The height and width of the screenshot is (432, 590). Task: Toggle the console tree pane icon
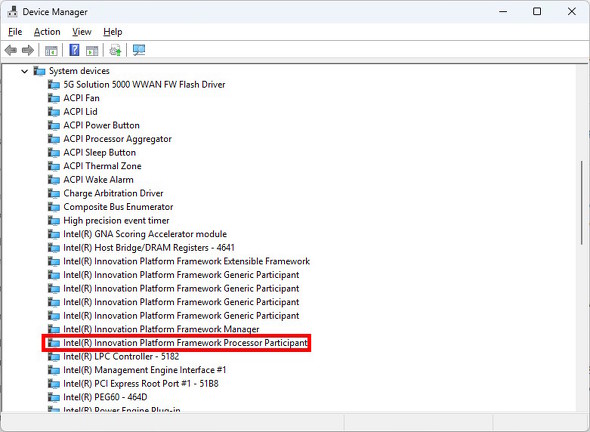click(x=51, y=50)
